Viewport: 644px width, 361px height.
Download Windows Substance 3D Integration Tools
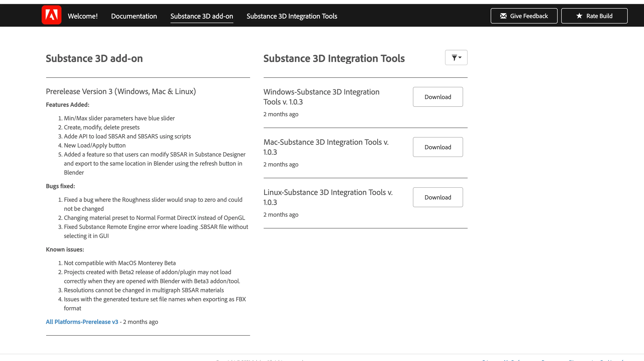(x=438, y=97)
